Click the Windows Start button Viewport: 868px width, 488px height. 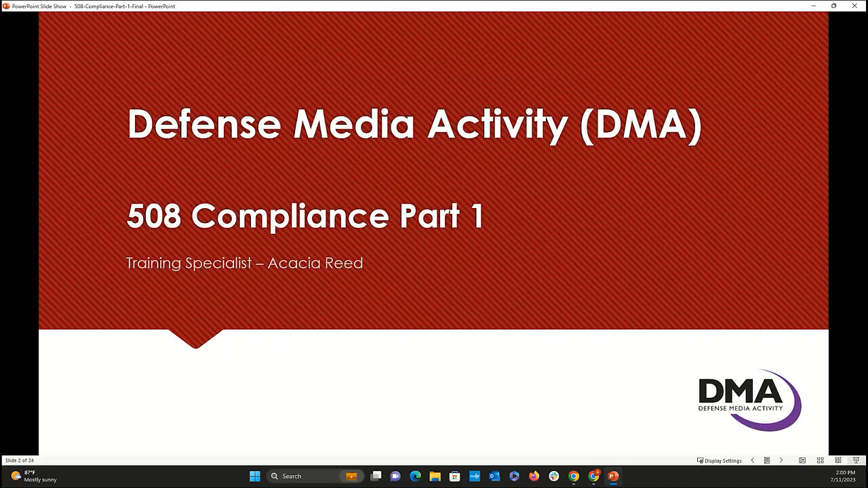click(255, 476)
